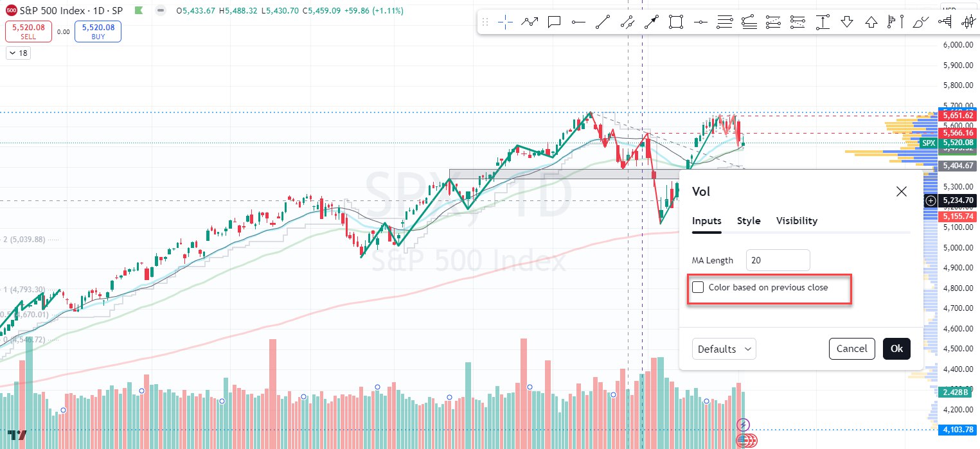Select the callout text bubble tool
This screenshot has height=449, width=980.
554,22
